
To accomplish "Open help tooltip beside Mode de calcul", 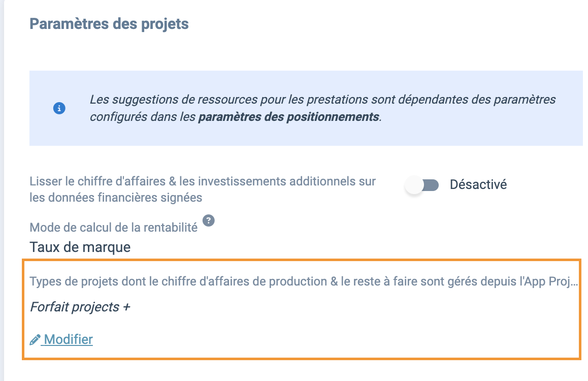I will [x=209, y=220].
